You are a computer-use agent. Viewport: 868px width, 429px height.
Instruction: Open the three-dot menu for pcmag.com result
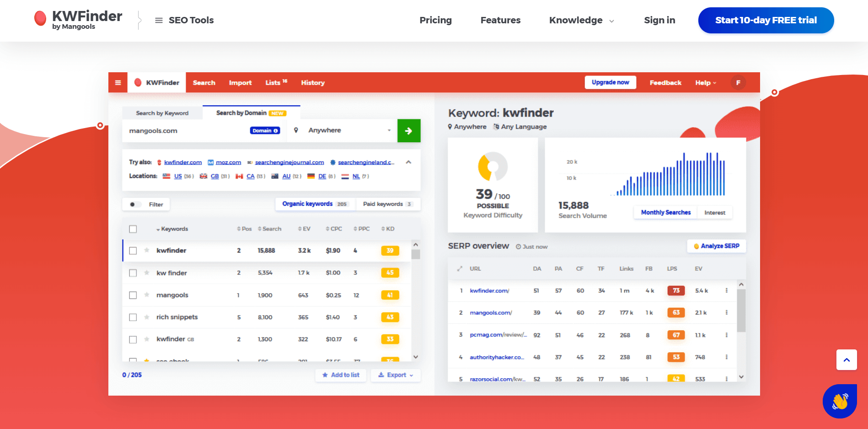click(726, 335)
